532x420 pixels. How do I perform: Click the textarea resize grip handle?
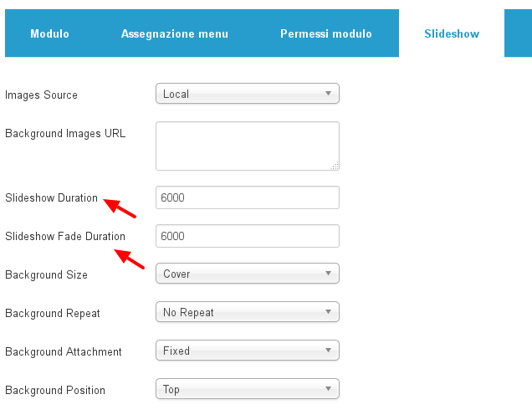335,166
